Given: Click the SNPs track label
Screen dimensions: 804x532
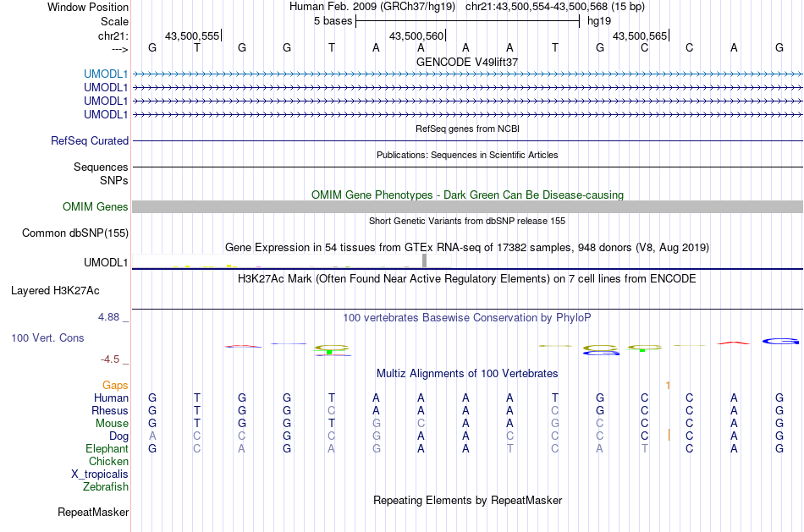Looking at the screenshot, I should point(114,180).
